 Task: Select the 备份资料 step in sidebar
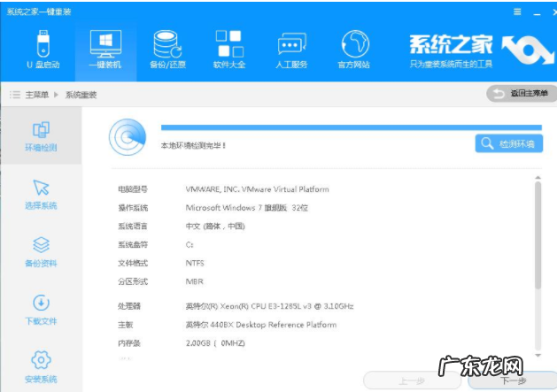pos(41,252)
